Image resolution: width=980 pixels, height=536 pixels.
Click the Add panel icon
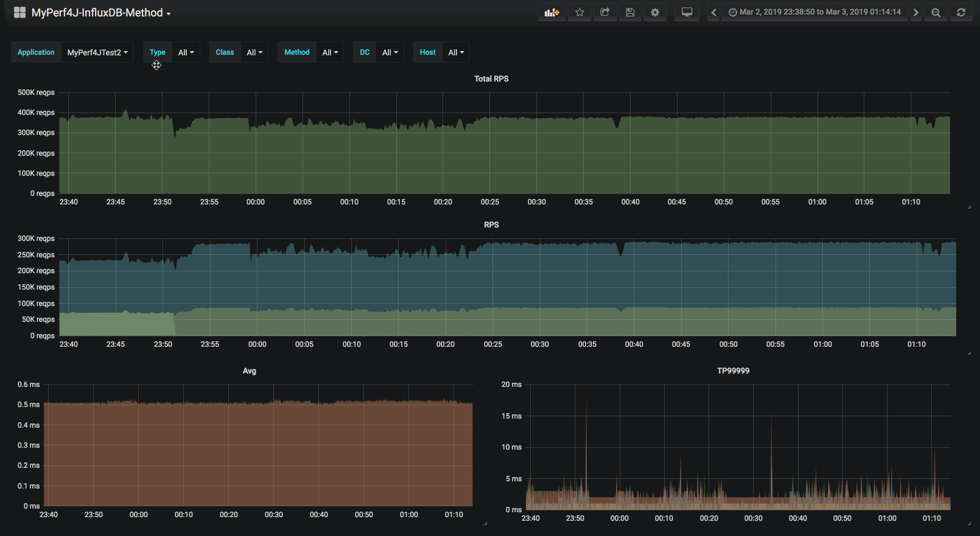(x=552, y=12)
